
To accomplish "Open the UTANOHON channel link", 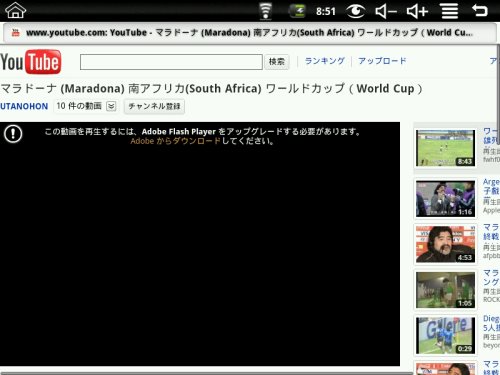I will [x=24, y=106].
